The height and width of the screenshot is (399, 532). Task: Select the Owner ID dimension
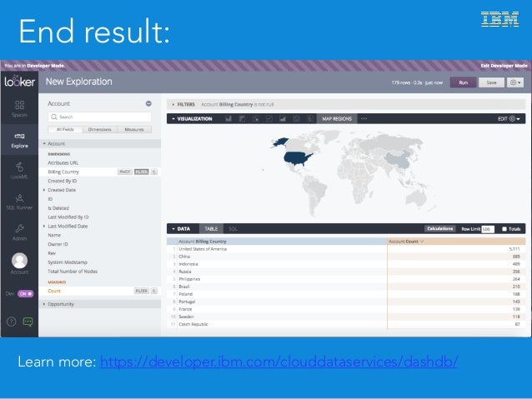pyautogui.click(x=58, y=244)
